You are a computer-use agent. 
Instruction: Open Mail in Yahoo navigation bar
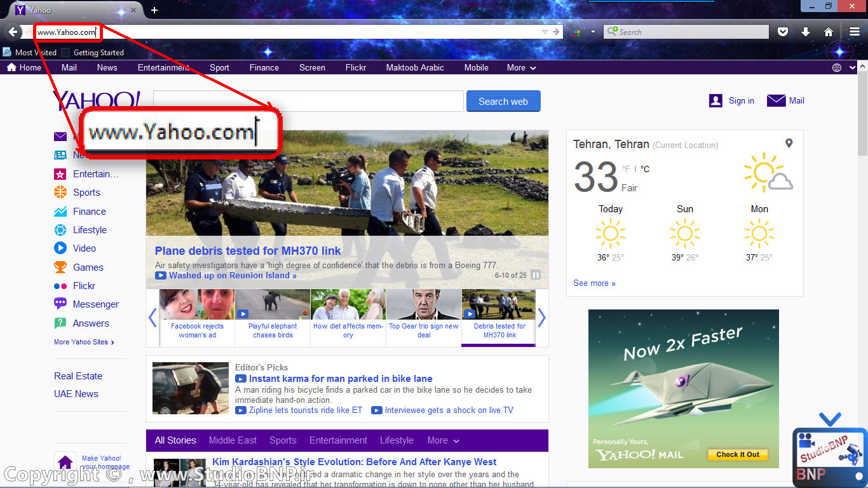(x=69, y=67)
